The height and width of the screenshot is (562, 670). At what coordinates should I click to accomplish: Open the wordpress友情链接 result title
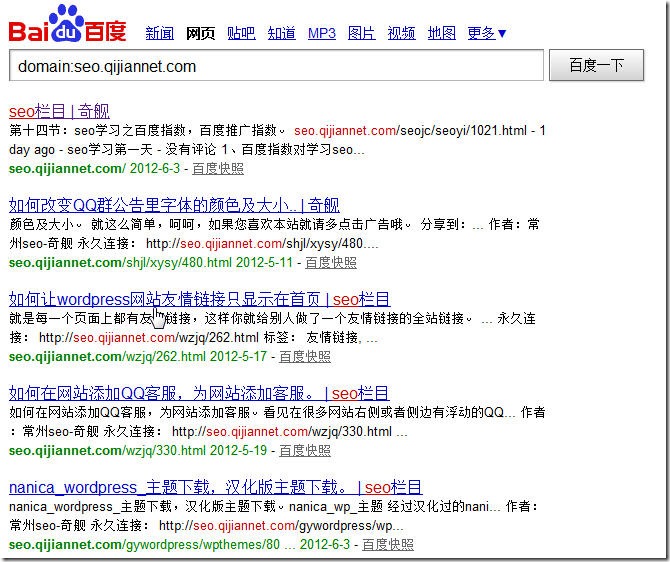[x=199, y=299]
